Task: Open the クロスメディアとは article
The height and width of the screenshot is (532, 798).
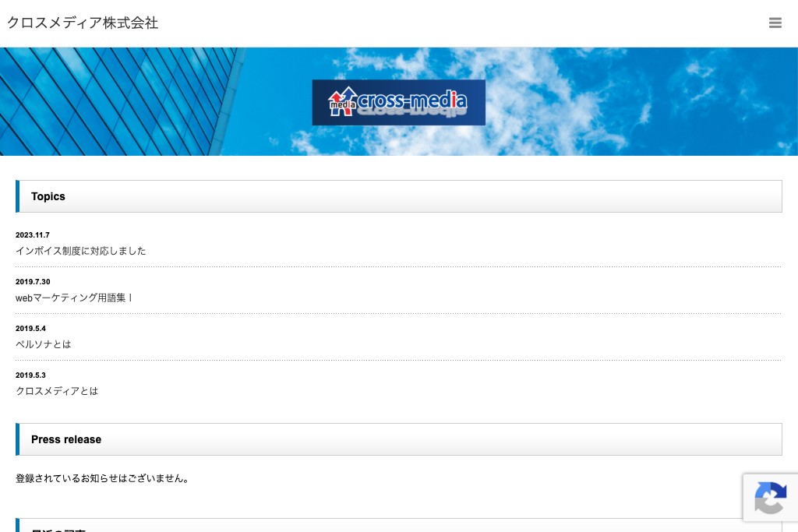Action: pyautogui.click(x=57, y=391)
